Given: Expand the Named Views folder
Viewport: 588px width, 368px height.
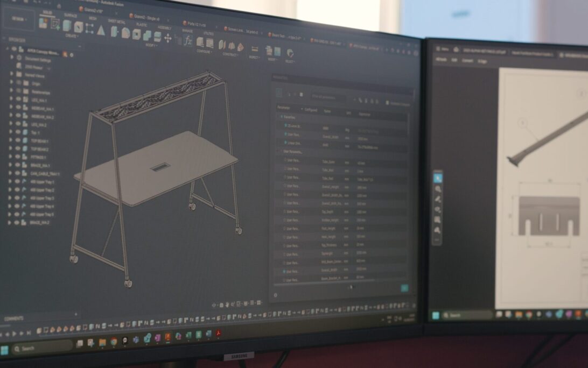Looking at the screenshot, I should (x=12, y=74).
